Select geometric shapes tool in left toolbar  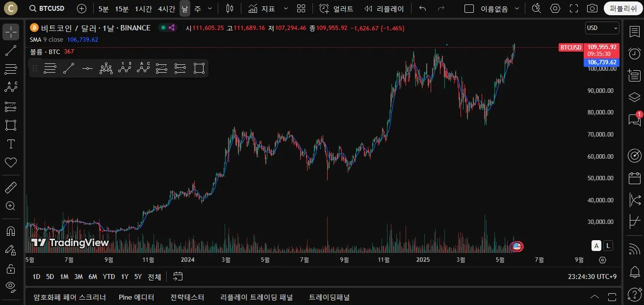[11, 125]
